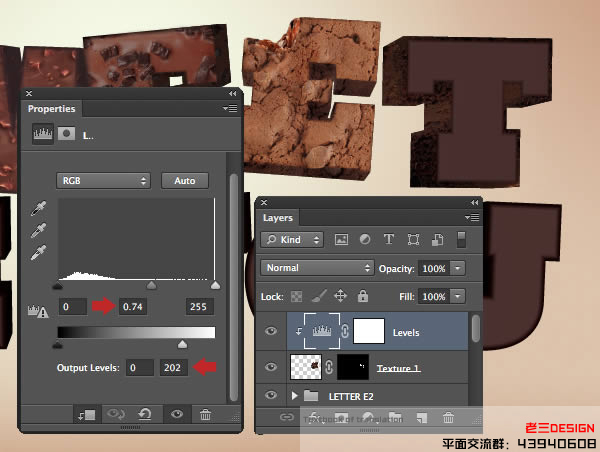Clip adjustment to layer button in Properties
This screenshot has width=600, height=452.
pyautogui.click(x=87, y=415)
